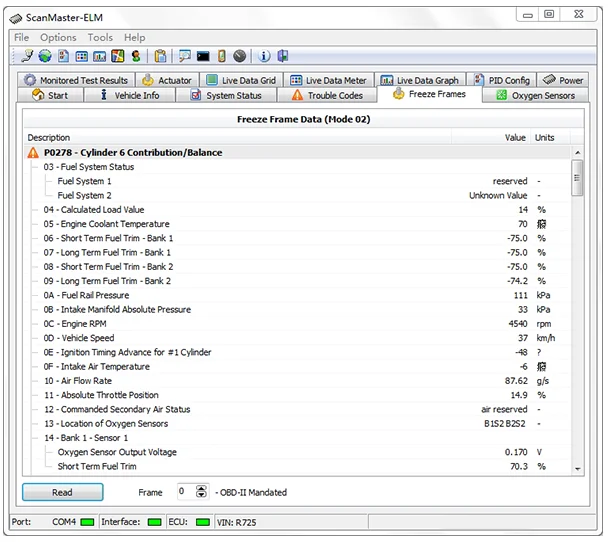611x542 pixels.
Task: Select the 03 - Fuel System Status row
Action: [298, 167]
